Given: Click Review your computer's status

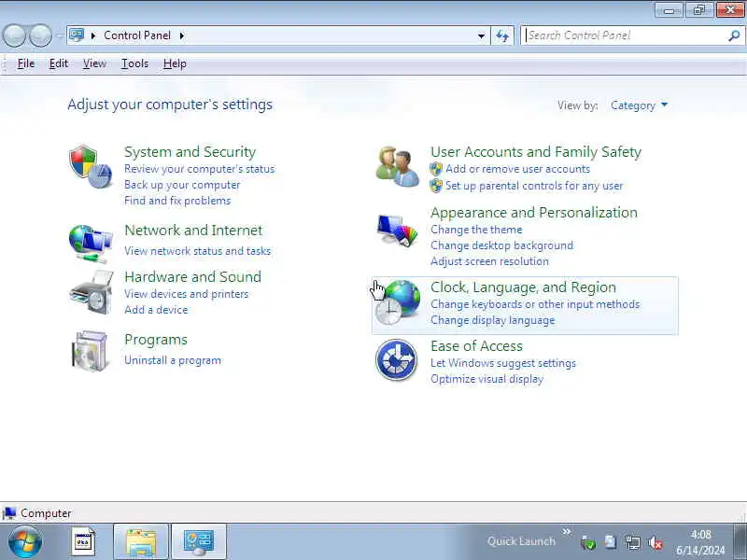Looking at the screenshot, I should tap(200, 169).
